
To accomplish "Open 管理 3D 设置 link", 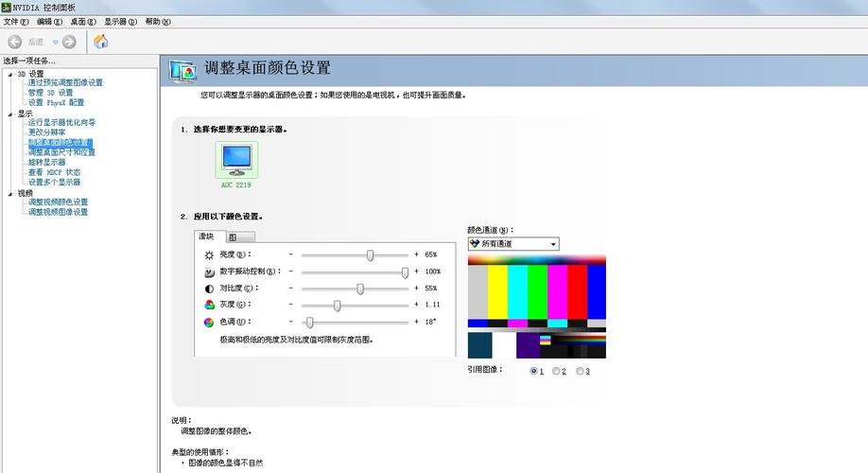I will (x=50, y=93).
